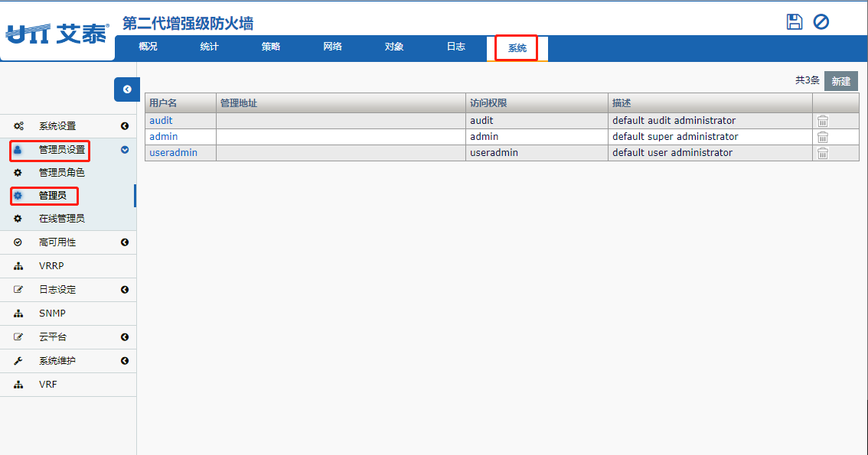This screenshot has height=455, width=868.
Task: Click the edit icon beside 日志设定
Action: point(18,289)
